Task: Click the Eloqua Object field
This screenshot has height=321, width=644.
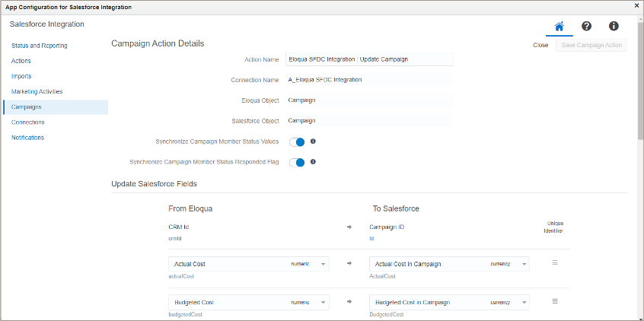Action: click(x=369, y=100)
